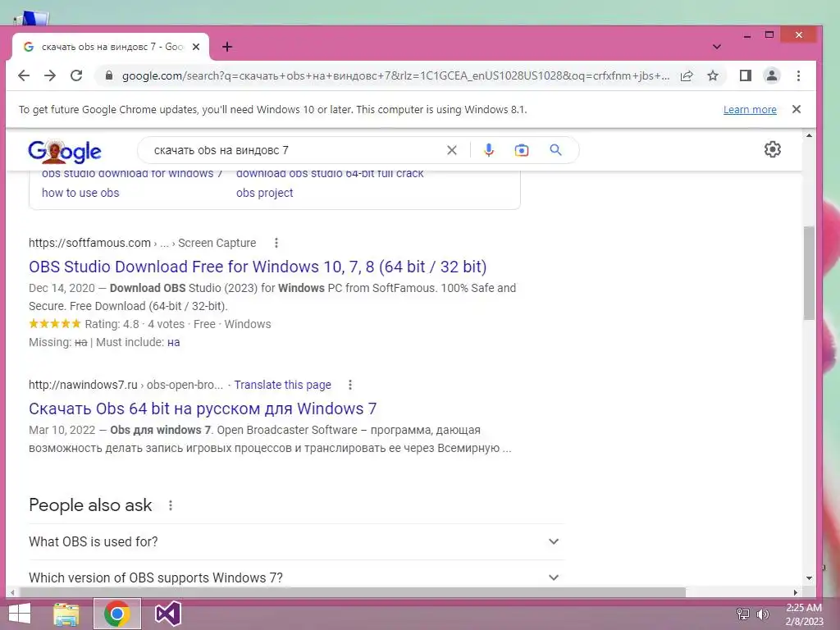The height and width of the screenshot is (630, 840).
Task: Dismiss the Chrome updates notification bar
Action: (x=797, y=109)
